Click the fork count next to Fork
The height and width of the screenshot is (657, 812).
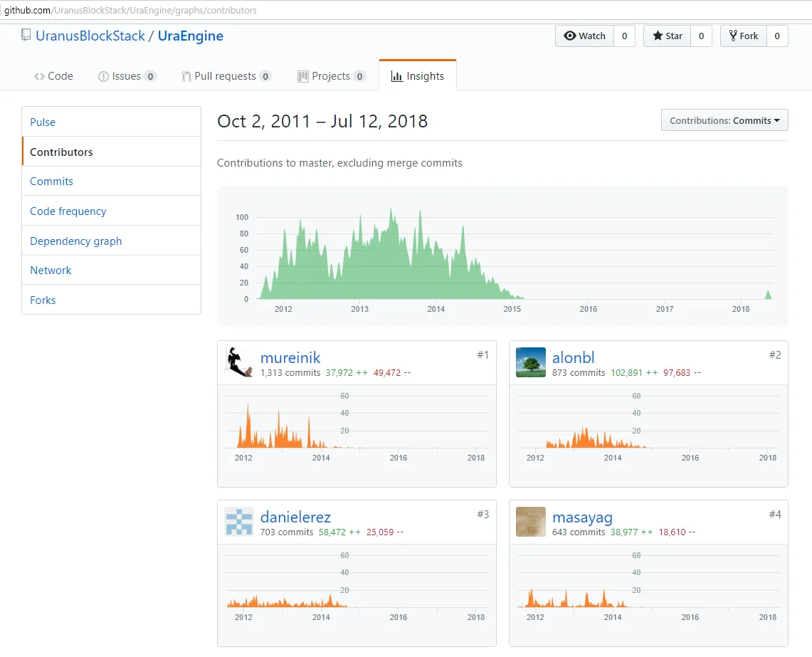click(777, 36)
